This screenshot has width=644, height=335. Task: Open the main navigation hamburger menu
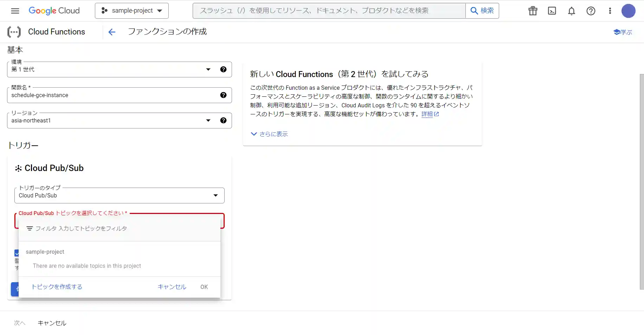tap(15, 11)
